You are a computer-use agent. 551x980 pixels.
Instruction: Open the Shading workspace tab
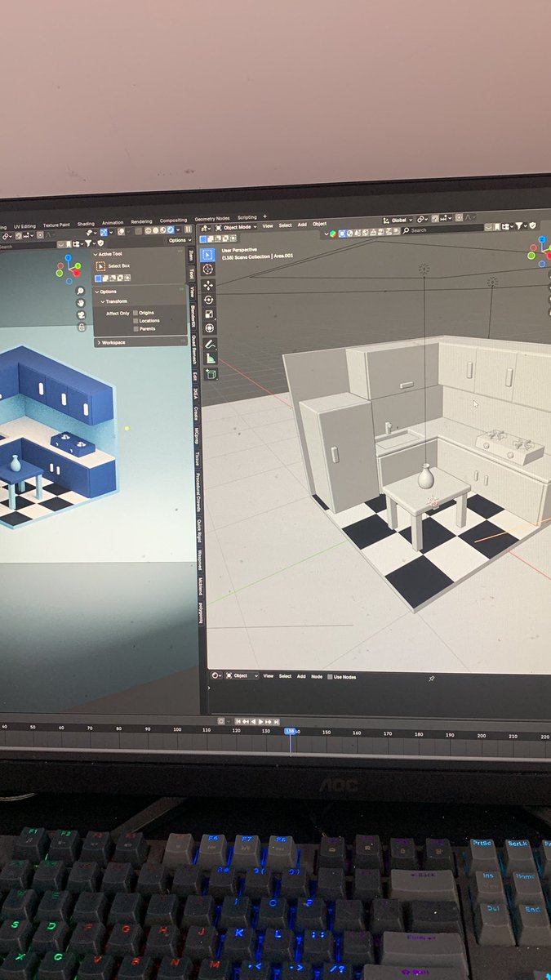[x=86, y=224]
